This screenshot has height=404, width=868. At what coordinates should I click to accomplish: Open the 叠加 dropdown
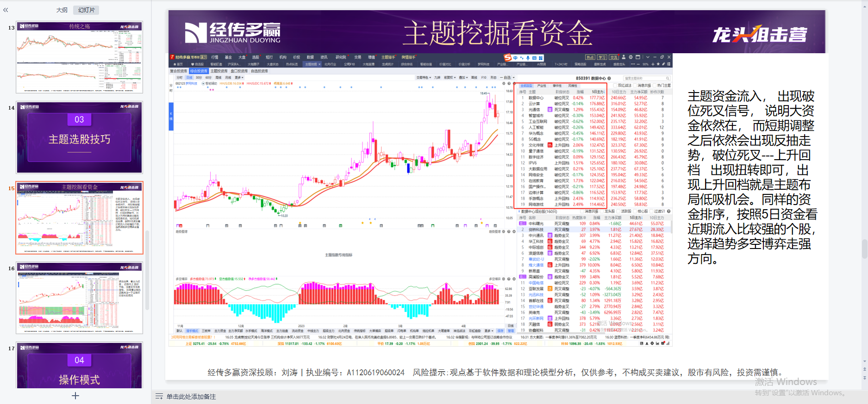point(462,78)
